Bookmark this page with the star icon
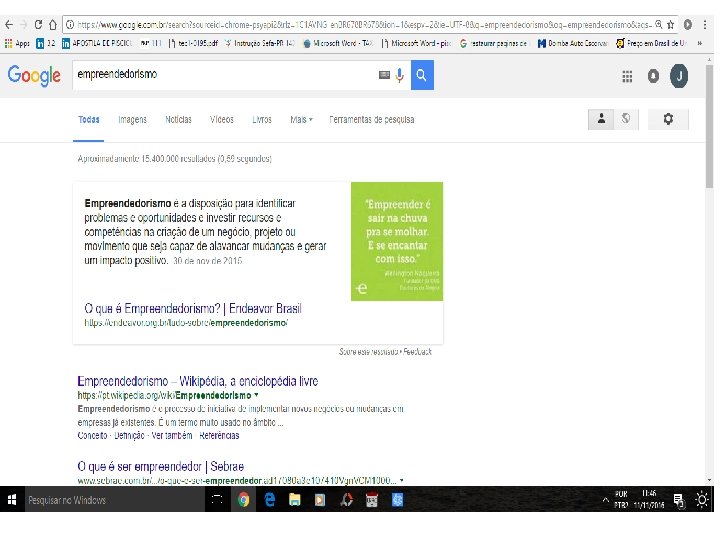 (x=671, y=25)
